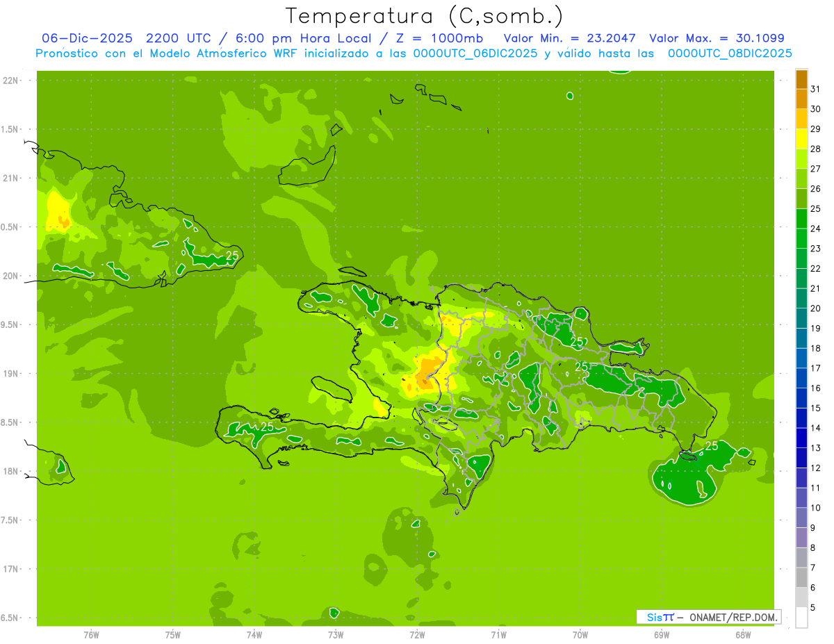This screenshot has width=834, height=644.
Task: Click the "19N" latitude axis label
Action: pyautogui.click(x=10, y=373)
